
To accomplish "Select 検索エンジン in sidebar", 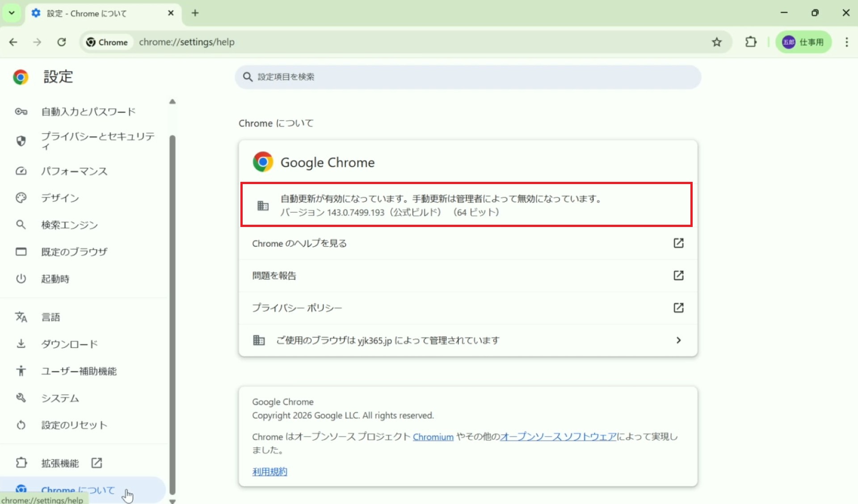I will pyautogui.click(x=69, y=225).
